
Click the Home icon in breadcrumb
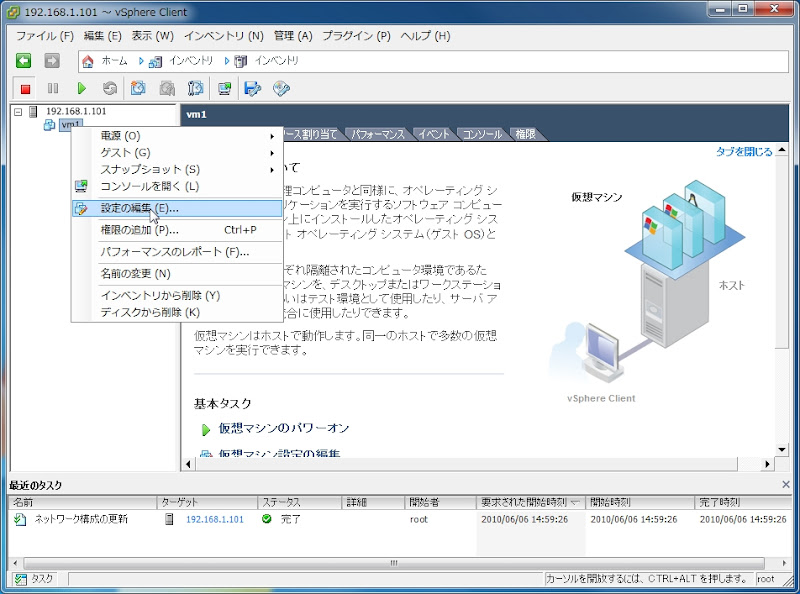coord(88,61)
